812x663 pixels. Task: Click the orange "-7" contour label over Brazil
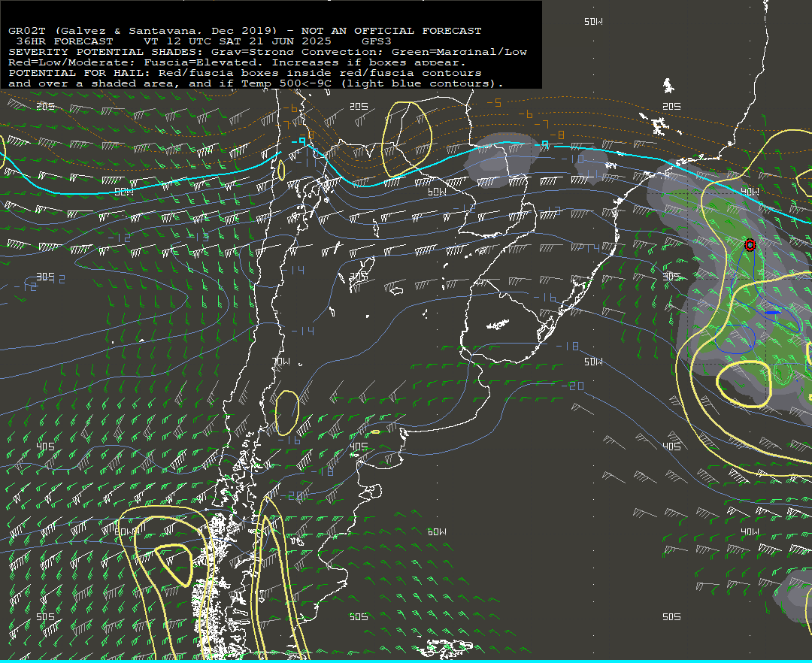tap(541, 124)
